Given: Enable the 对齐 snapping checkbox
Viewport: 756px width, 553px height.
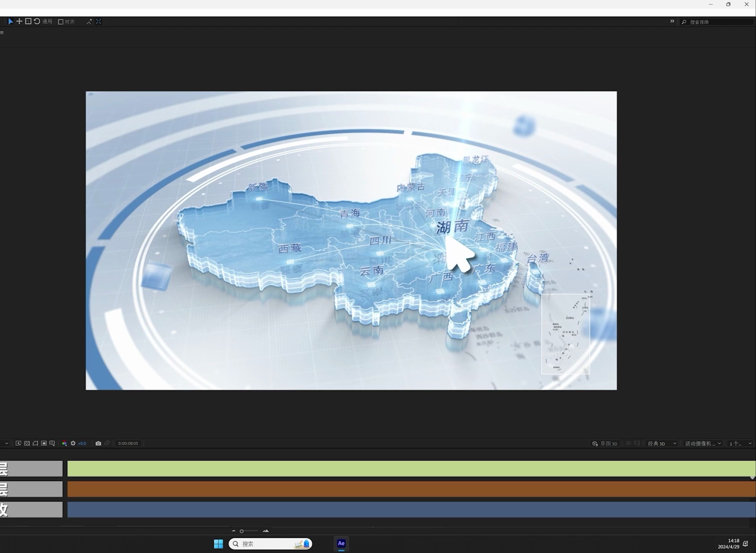Looking at the screenshot, I should click(x=61, y=22).
